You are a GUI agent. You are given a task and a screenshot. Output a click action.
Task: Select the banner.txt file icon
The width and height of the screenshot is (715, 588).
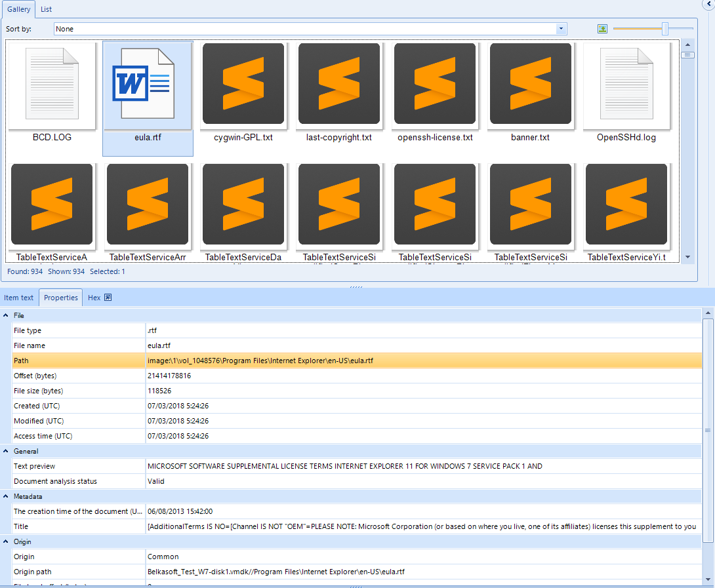[531, 85]
